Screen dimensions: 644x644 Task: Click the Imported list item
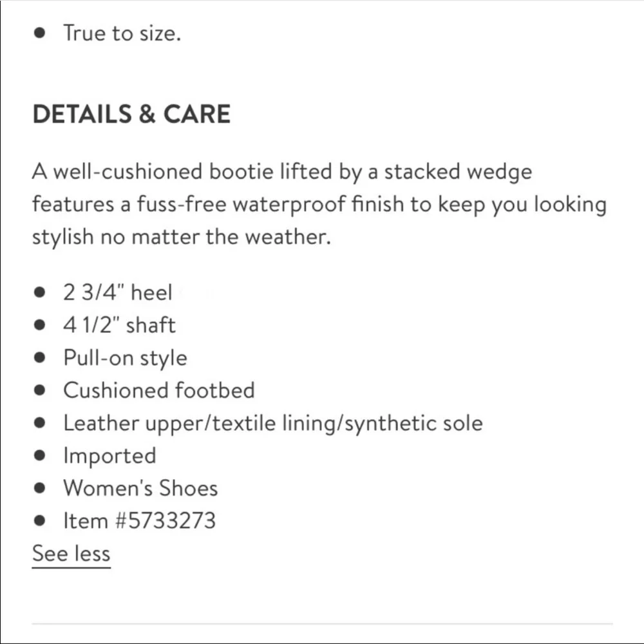click(x=109, y=456)
